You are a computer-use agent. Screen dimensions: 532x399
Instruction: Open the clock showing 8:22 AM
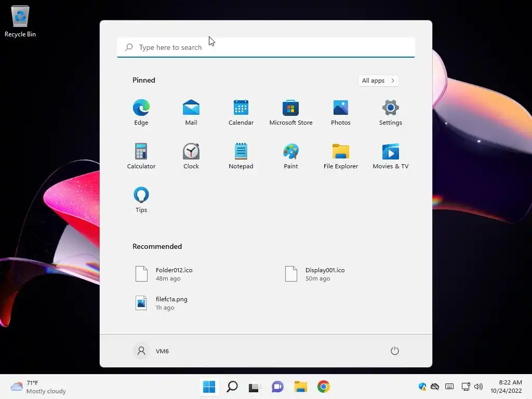click(x=506, y=387)
